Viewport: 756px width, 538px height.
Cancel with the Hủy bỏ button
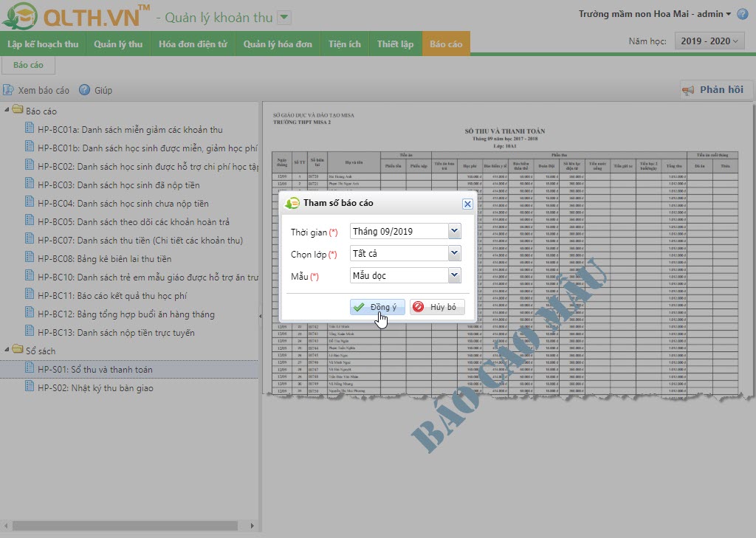click(437, 307)
